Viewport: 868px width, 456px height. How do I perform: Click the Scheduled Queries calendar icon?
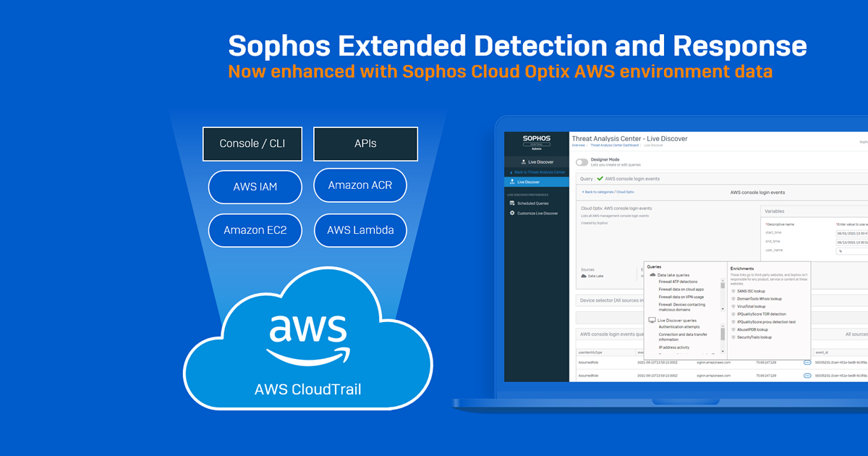[512, 203]
